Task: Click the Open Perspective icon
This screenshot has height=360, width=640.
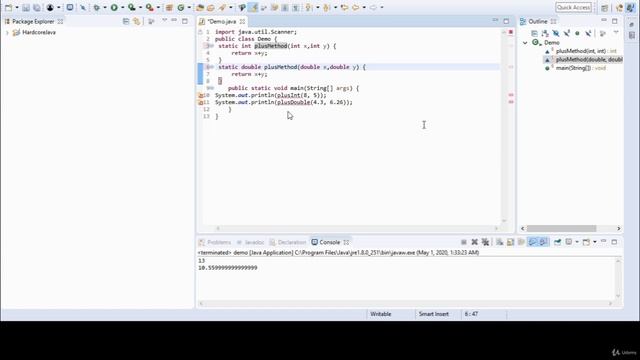Action: click(604, 8)
